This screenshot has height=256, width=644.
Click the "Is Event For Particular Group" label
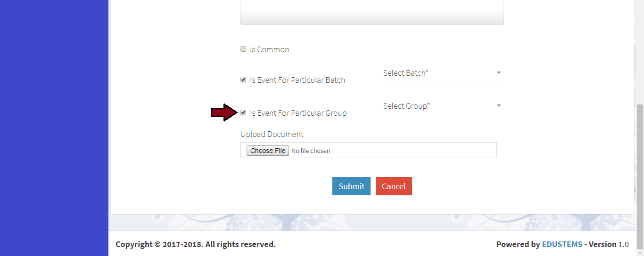(x=298, y=113)
